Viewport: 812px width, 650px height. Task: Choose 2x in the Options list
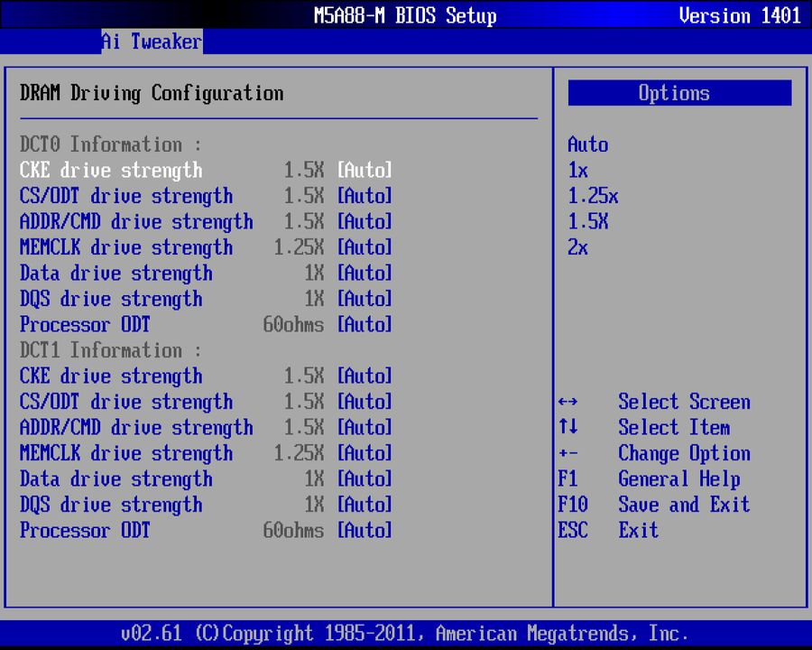[x=577, y=247]
